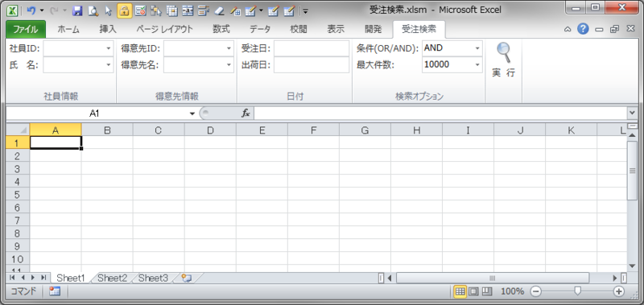The height and width of the screenshot is (305, 644).
Task: Open the Name Box dropdown arrow
Action: [x=192, y=113]
